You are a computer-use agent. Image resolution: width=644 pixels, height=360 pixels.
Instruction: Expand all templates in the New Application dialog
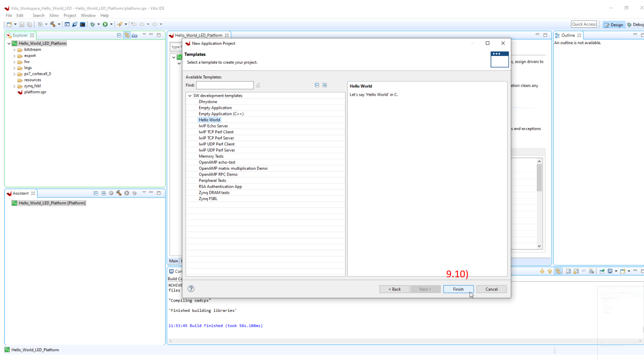325,85
